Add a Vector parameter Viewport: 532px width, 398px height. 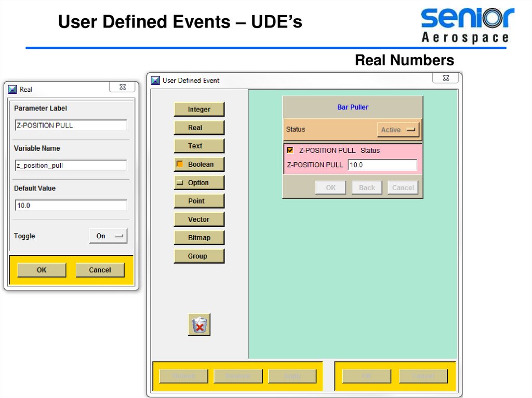pyautogui.click(x=199, y=219)
